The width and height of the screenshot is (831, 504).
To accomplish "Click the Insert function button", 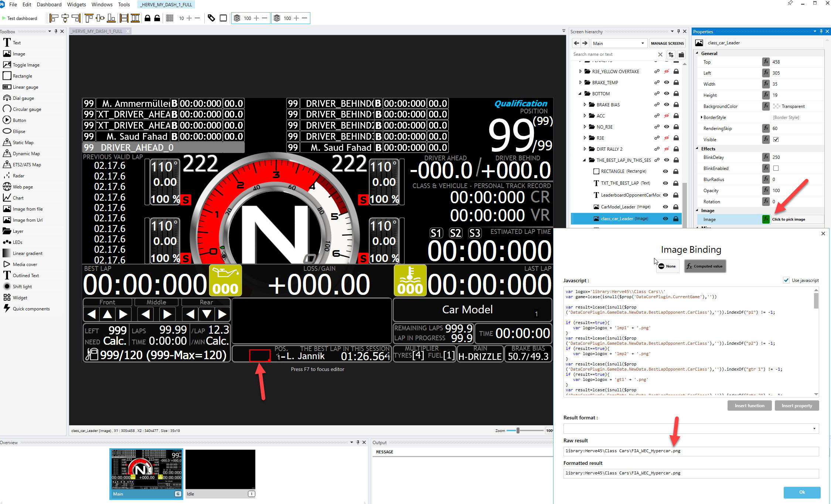I will pyautogui.click(x=749, y=405).
